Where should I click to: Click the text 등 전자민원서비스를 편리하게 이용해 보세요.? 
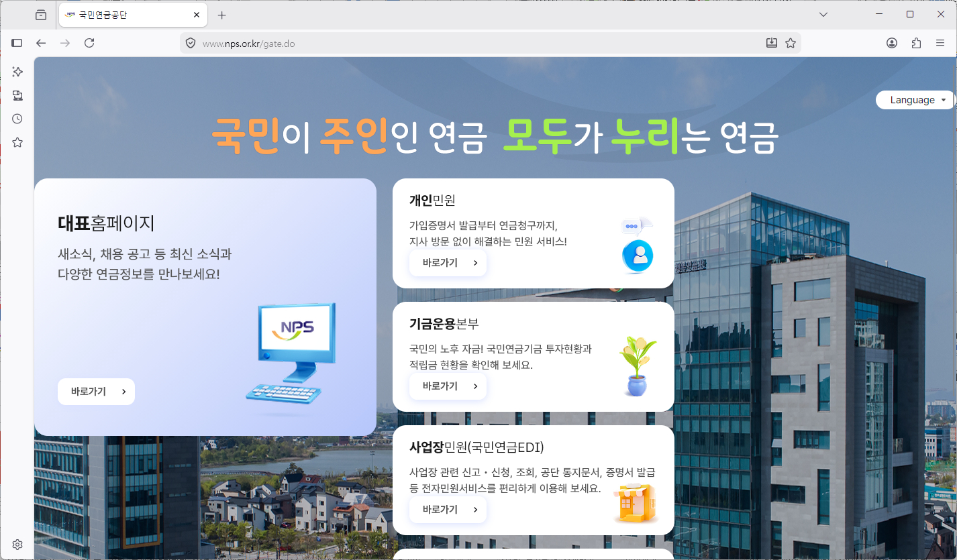pos(505,488)
